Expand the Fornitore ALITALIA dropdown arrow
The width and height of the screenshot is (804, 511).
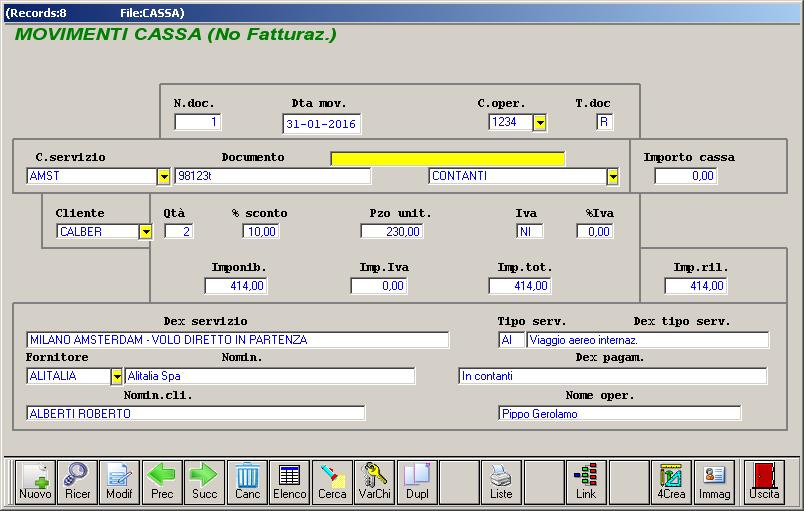(x=117, y=377)
